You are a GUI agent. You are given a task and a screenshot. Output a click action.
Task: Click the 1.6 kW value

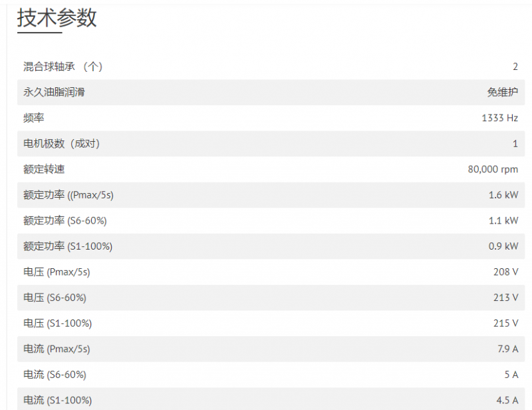(503, 195)
